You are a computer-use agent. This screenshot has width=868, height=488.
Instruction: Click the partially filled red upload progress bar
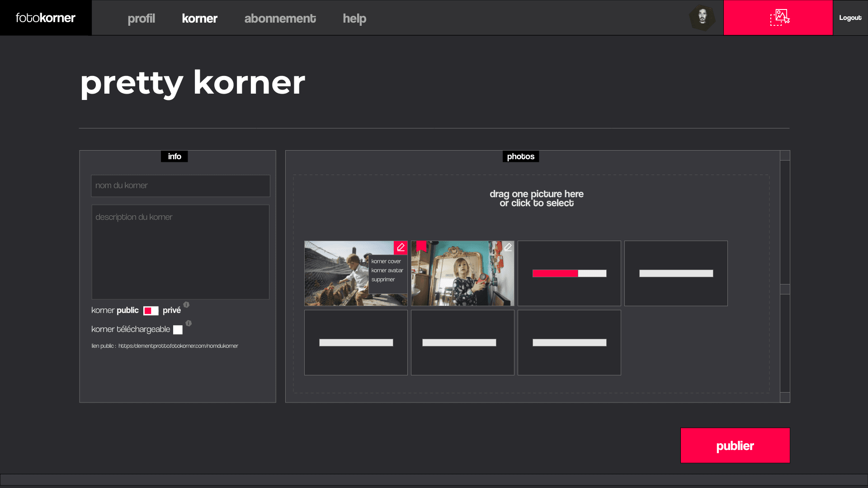point(569,273)
